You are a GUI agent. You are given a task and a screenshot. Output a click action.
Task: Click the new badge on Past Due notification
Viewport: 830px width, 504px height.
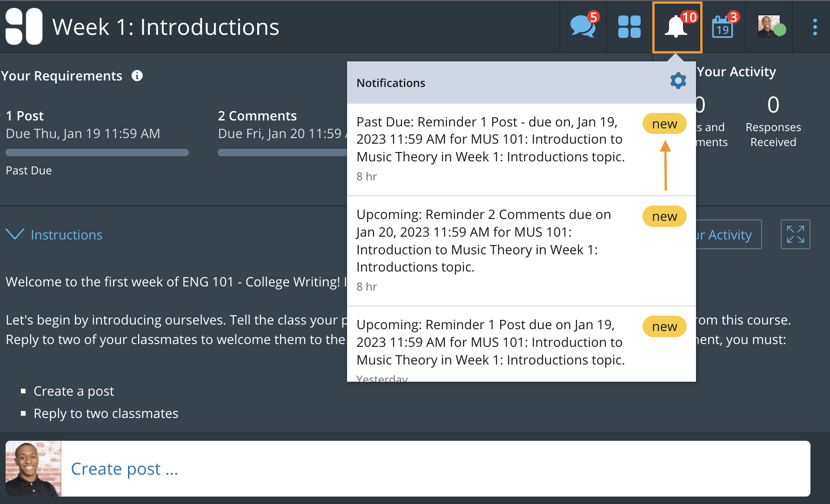tap(664, 124)
